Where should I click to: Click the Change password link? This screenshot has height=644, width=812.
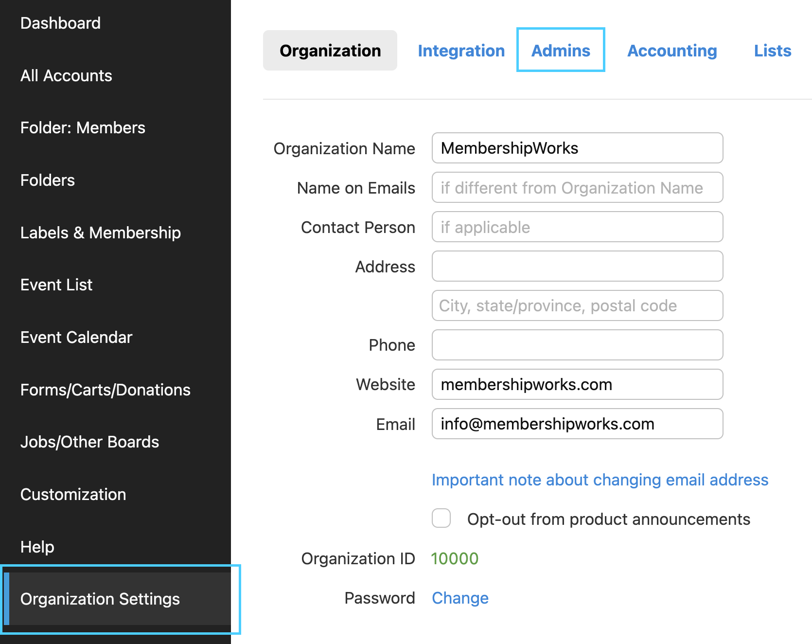point(460,598)
